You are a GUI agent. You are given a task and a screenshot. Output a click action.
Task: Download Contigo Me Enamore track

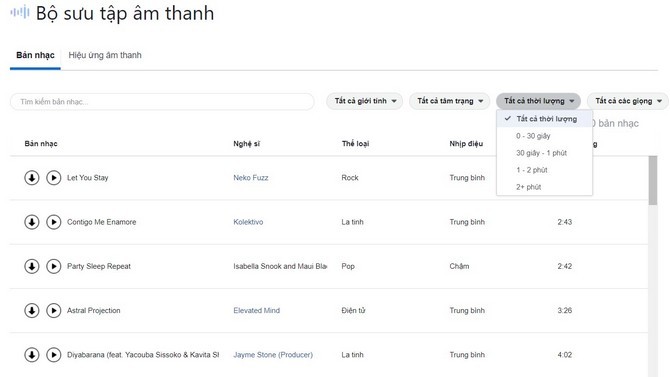(32, 222)
